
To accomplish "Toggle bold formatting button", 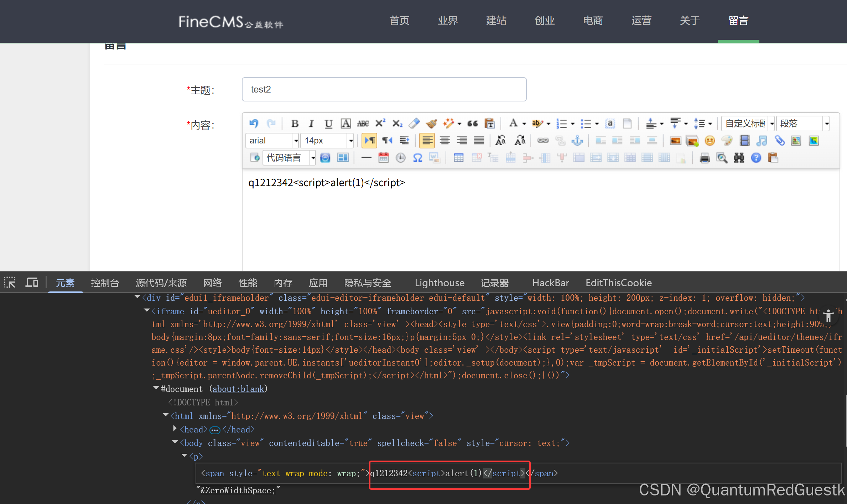I will click(295, 124).
